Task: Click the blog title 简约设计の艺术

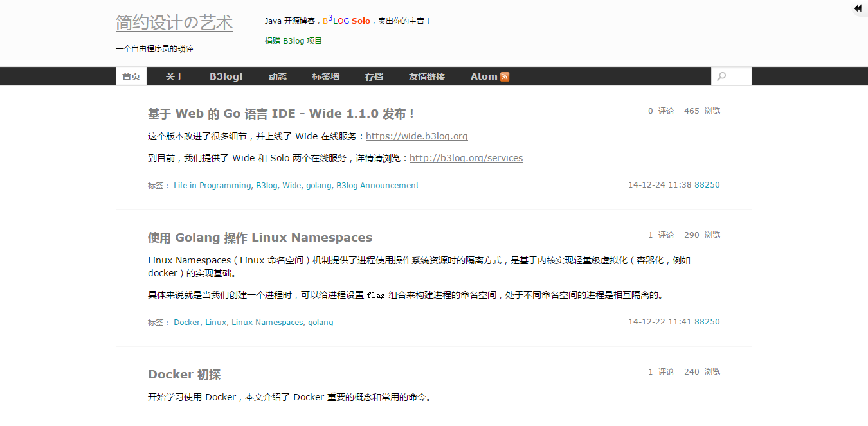Action: tap(174, 23)
